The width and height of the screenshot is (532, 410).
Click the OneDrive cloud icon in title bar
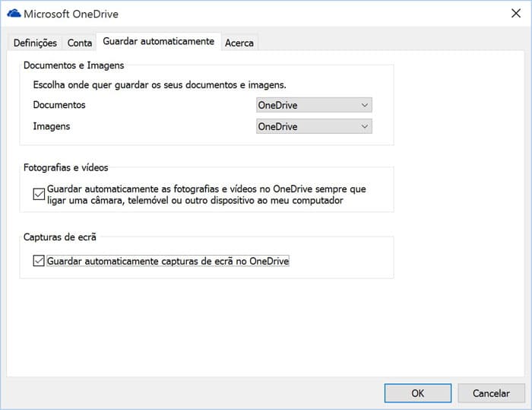click(13, 14)
